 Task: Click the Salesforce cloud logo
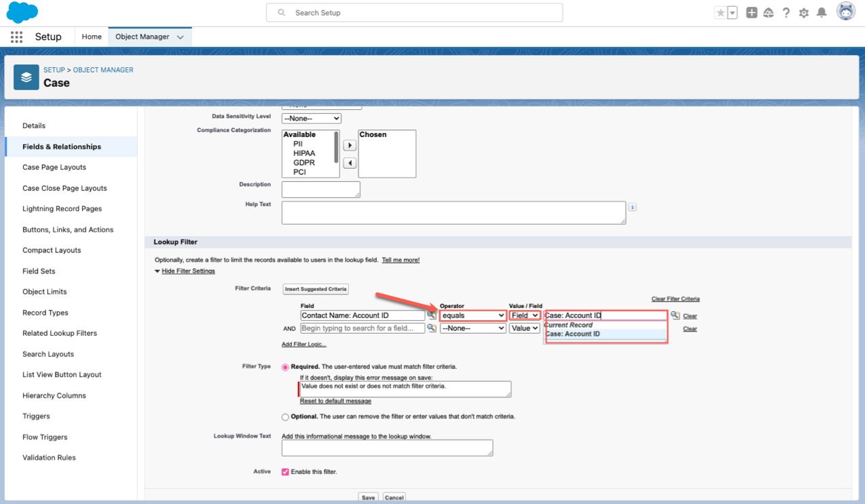click(x=22, y=12)
